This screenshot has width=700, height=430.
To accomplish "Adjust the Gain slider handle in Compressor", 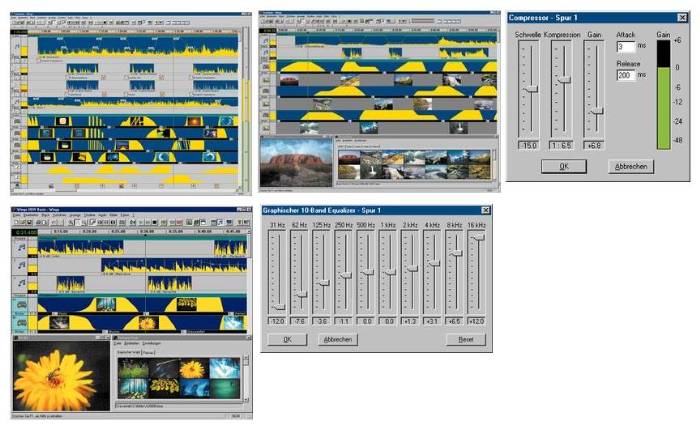I will click(596, 111).
